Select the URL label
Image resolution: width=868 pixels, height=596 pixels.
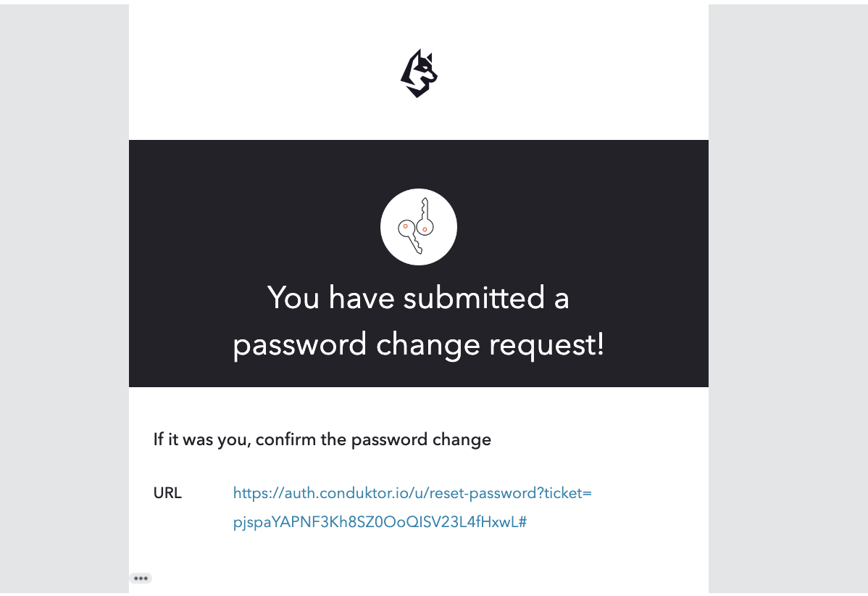coord(167,493)
